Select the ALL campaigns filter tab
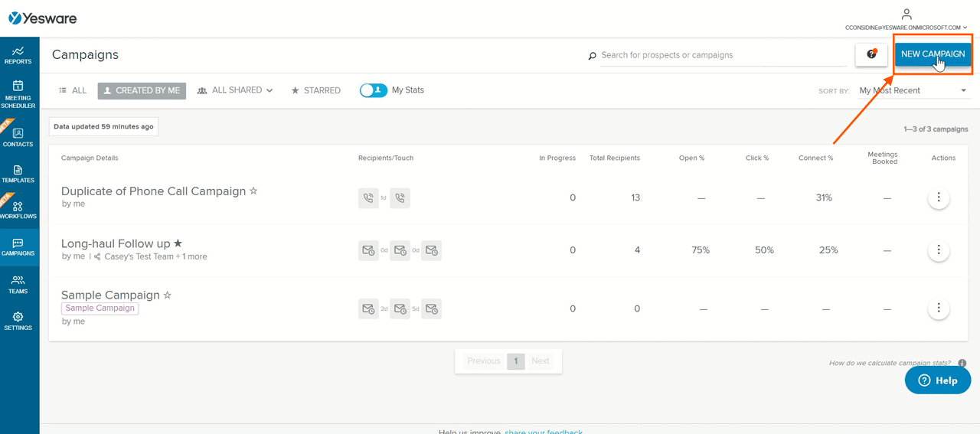Image resolution: width=980 pixels, height=434 pixels. 73,90
